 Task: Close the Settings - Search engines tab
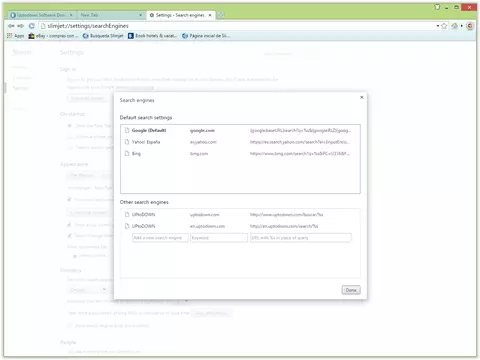tap(210, 15)
